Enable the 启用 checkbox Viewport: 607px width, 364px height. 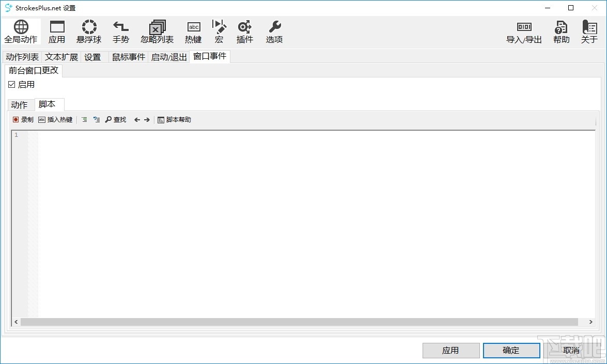pyautogui.click(x=11, y=84)
